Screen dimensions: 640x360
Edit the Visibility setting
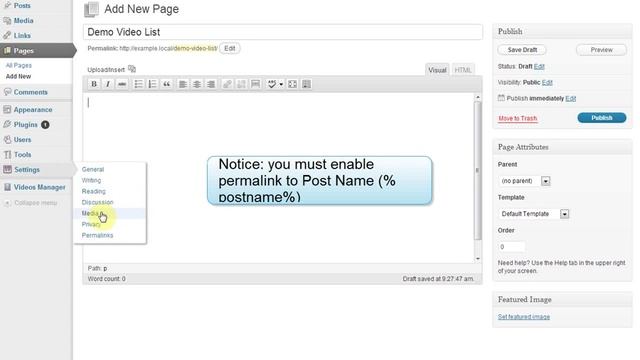click(547, 82)
